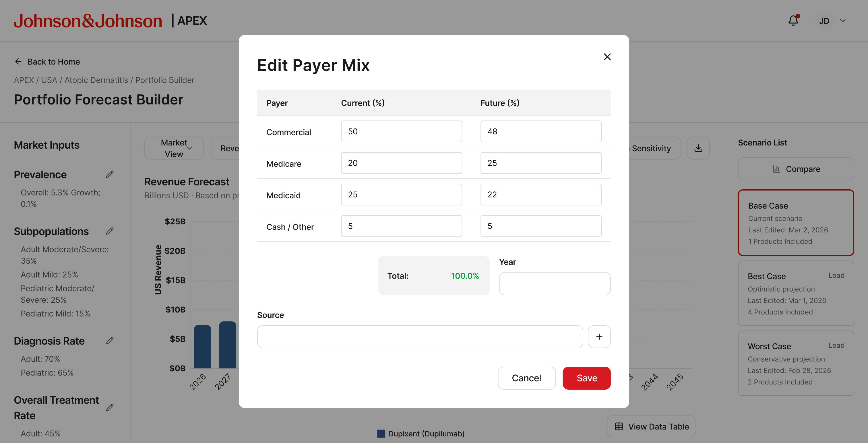Click the Adult: 70% diagnosis value

pyautogui.click(x=40, y=359)
